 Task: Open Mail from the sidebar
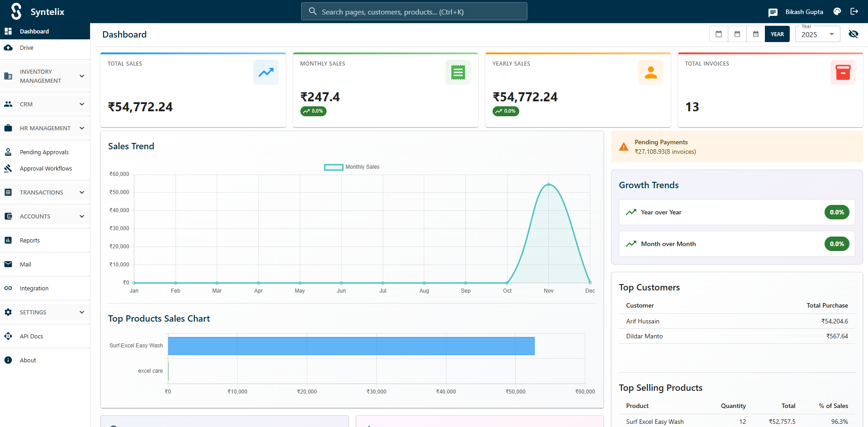click(x=26, y=264)
